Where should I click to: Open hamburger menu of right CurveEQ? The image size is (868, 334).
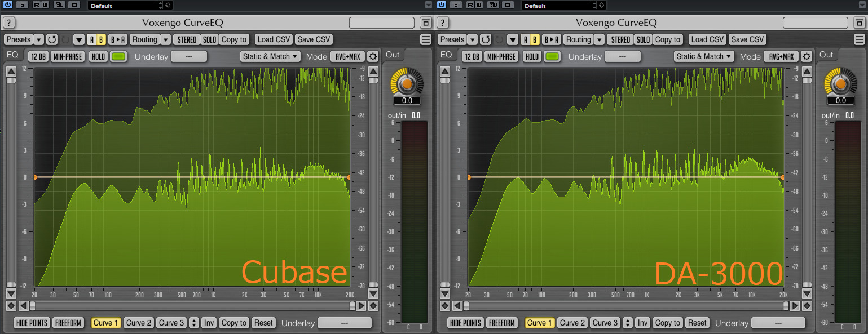click(x=860, y=39)
